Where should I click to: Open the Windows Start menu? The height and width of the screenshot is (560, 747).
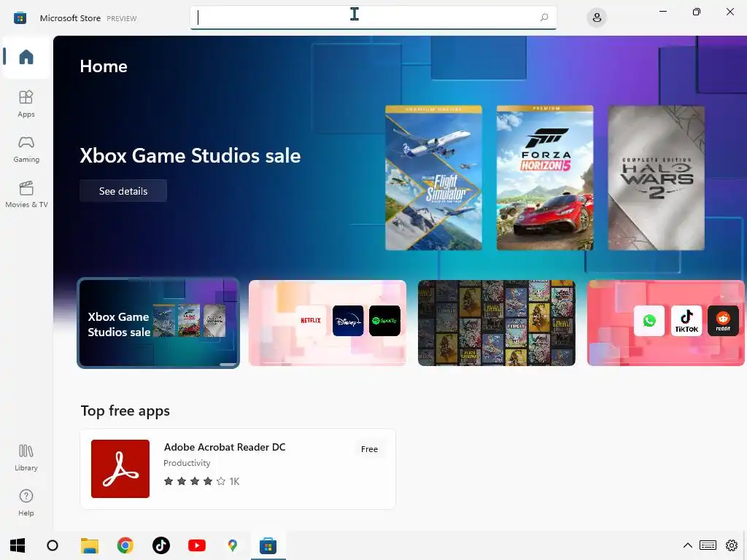coord(18,545)
